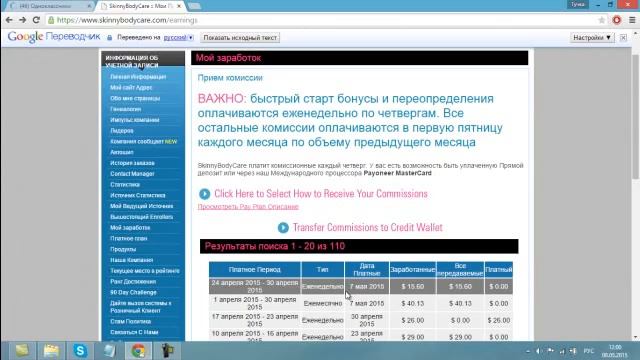
Task: Select Статистика sidebar item
Action: (x=125, y=184)
